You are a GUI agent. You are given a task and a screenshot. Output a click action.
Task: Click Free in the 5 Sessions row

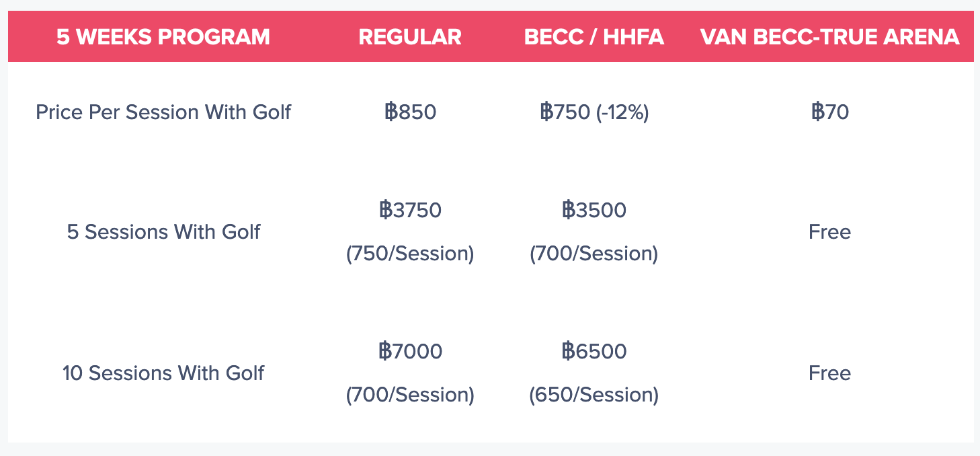[x=830, y=232]
